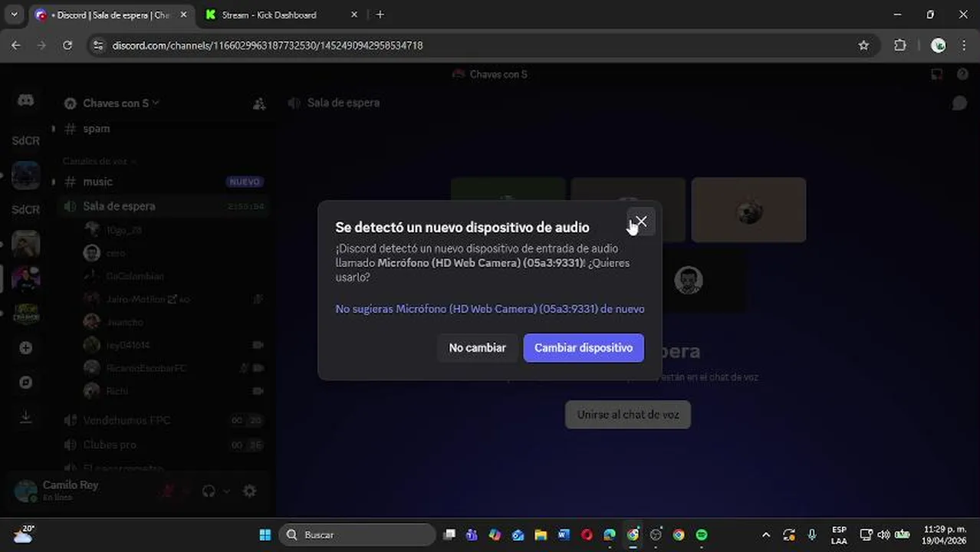Invite people to the server icon
Image resolution: width=980 pixels, height=552 pixels.
tap(259, 103)
